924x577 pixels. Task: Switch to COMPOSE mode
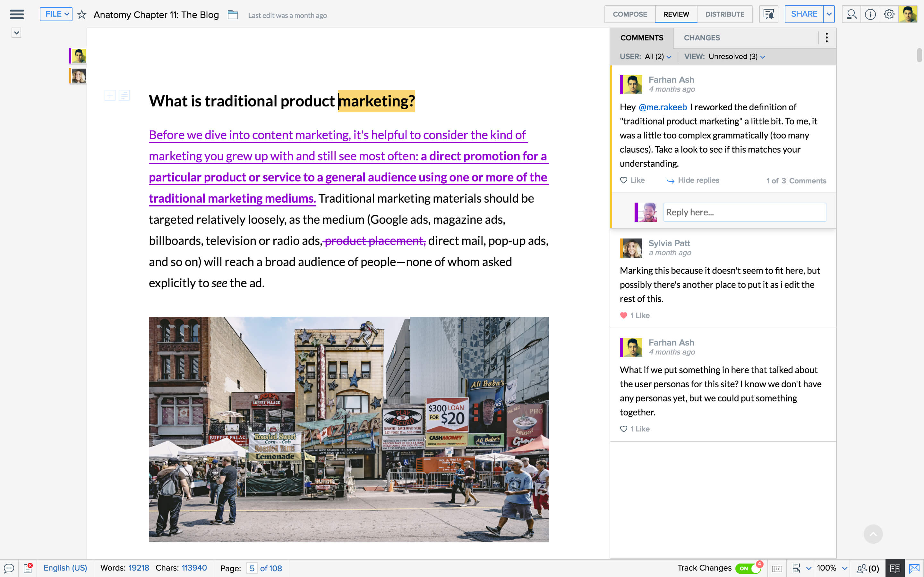tap(629, 14)
